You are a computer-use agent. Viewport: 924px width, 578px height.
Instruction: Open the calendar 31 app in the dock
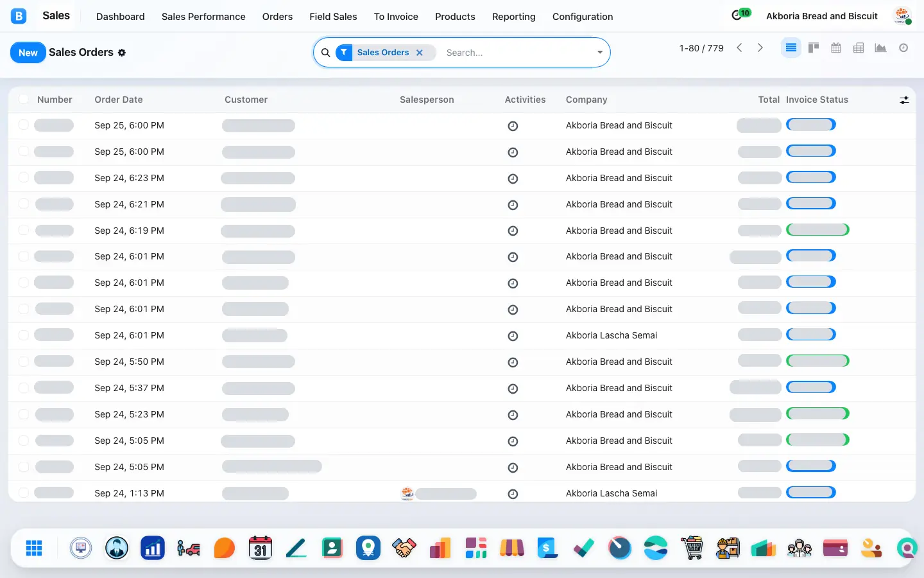261,548
